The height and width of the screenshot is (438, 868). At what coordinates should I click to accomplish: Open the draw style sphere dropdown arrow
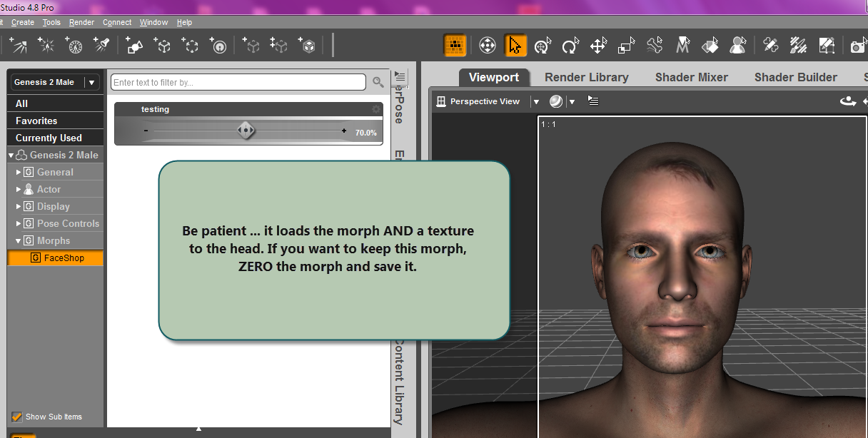click(x=571, y=101)
